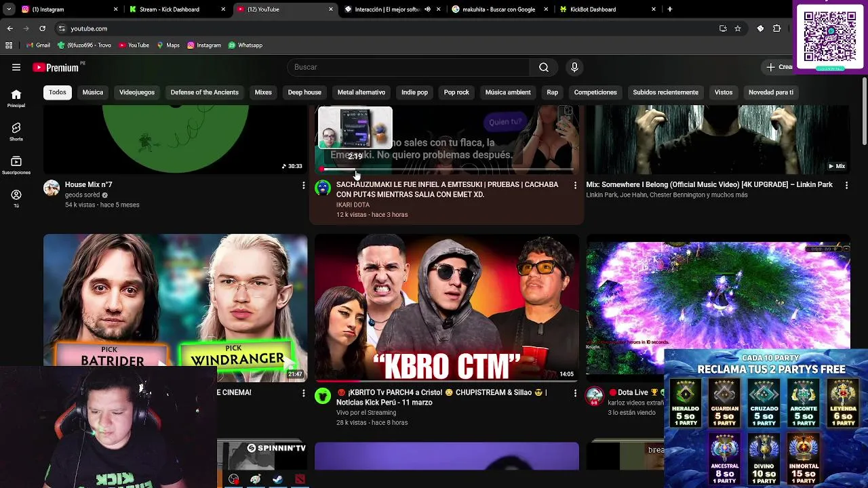
Task: Select the Todos filter chip
Action: click(x=58, y=92)
